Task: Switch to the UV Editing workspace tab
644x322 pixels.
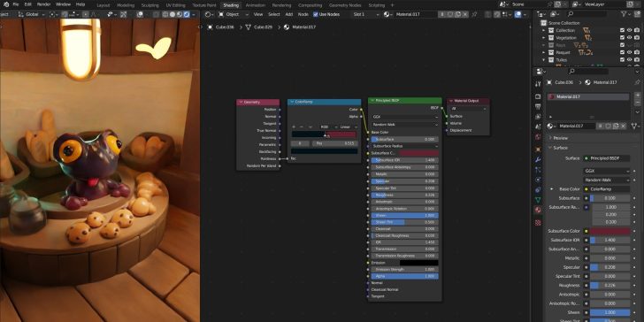Action: point(175,5)
